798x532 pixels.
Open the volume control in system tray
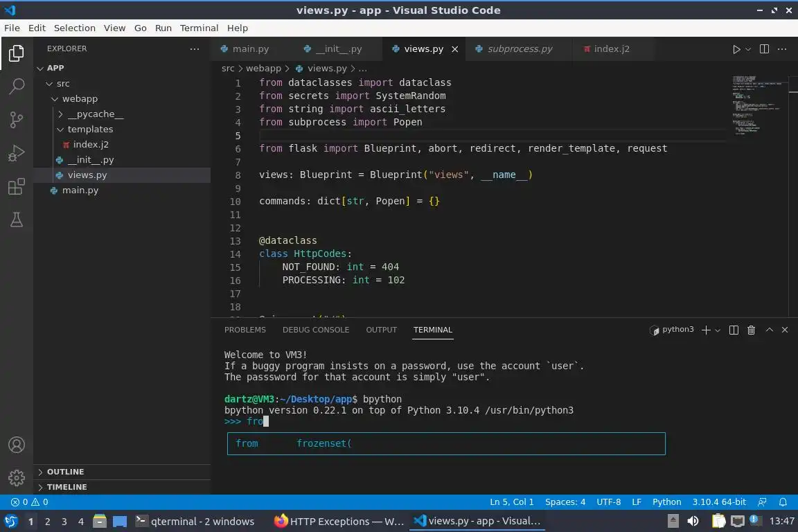(x=693, y=522)
